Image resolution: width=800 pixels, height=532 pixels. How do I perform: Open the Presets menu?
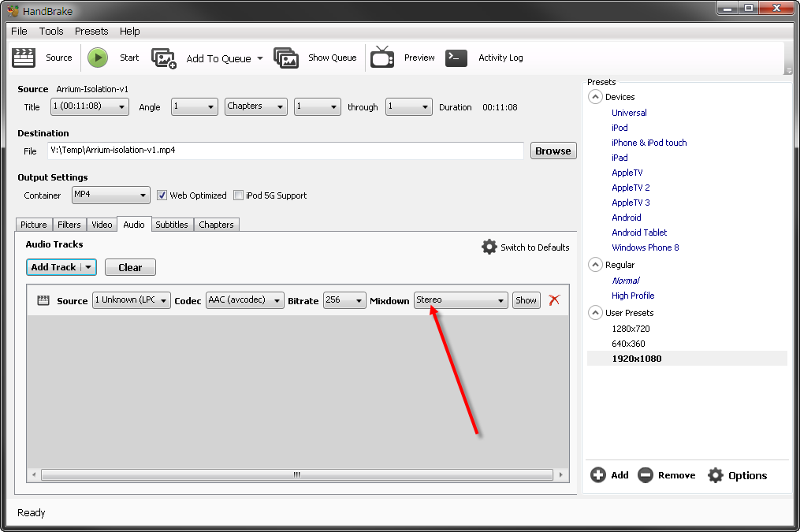[x=91, y=32]
